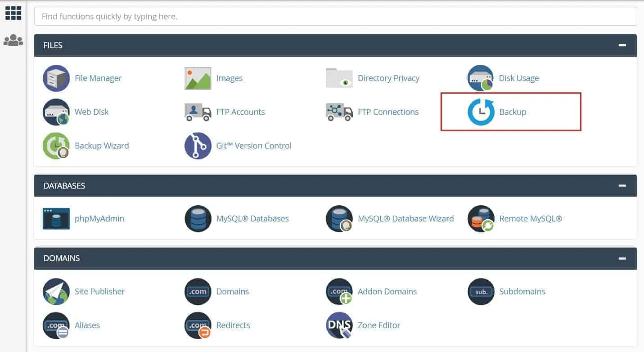Open the Directory Privacy link
This screenshot has width=644, height=352.
389,78
